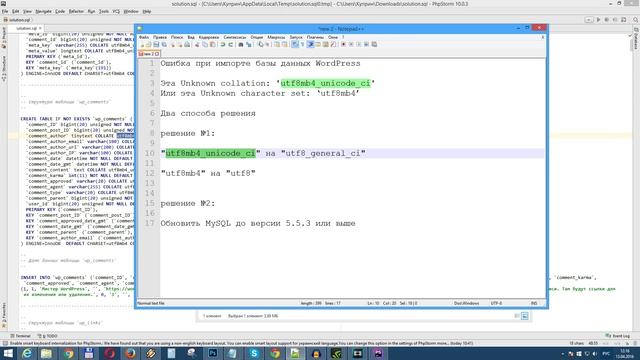The width and height of the screenshot is (640, 360).
Task: Click 'Dos\Windows' line ending in Notepad++ status bar
Action: click(x=467, y=303)
